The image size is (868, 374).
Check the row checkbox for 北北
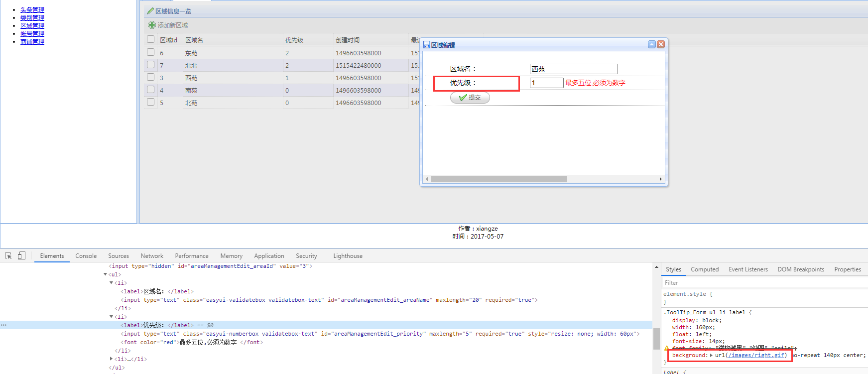click(x=151, y=64)
